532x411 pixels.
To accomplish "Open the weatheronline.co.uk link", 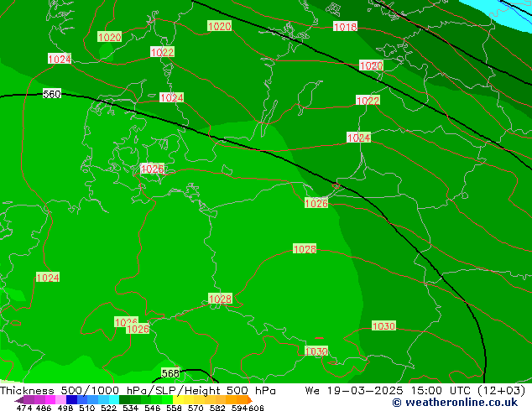I will coord(455,403).
